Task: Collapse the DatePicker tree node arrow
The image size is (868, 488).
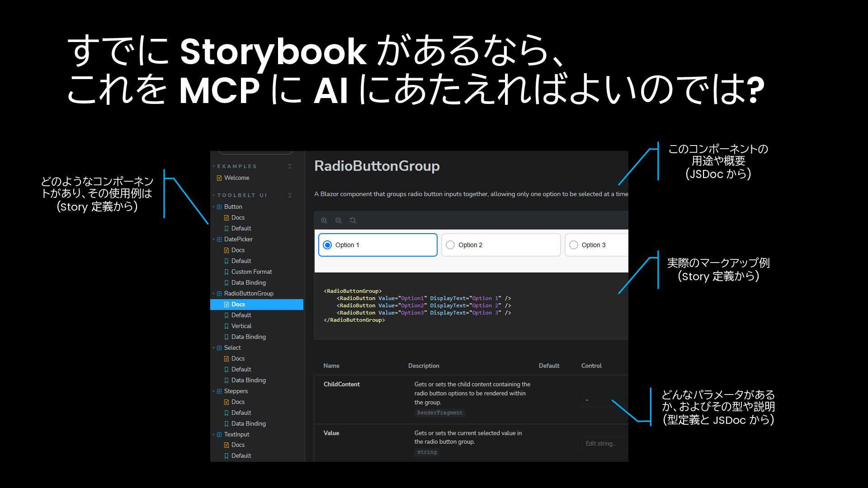Action: [214, 239]
